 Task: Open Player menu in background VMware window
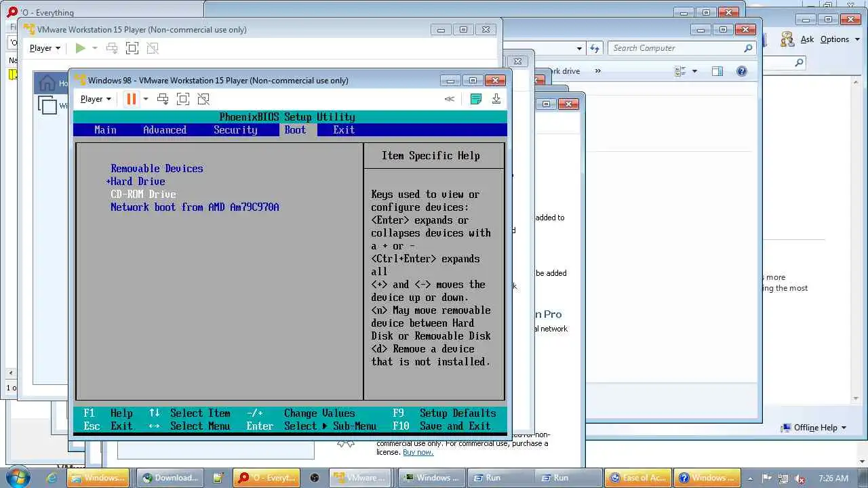[x=45, y=48]
